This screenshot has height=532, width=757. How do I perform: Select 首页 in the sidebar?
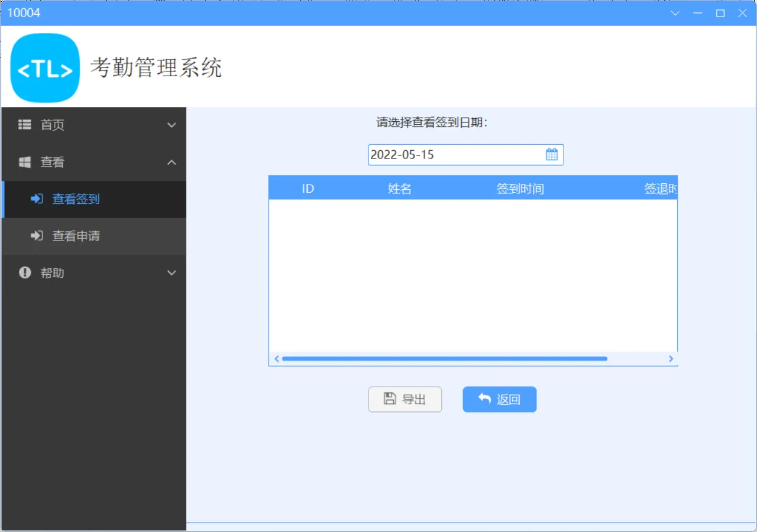pyautogui.click(x=94, y=125)
